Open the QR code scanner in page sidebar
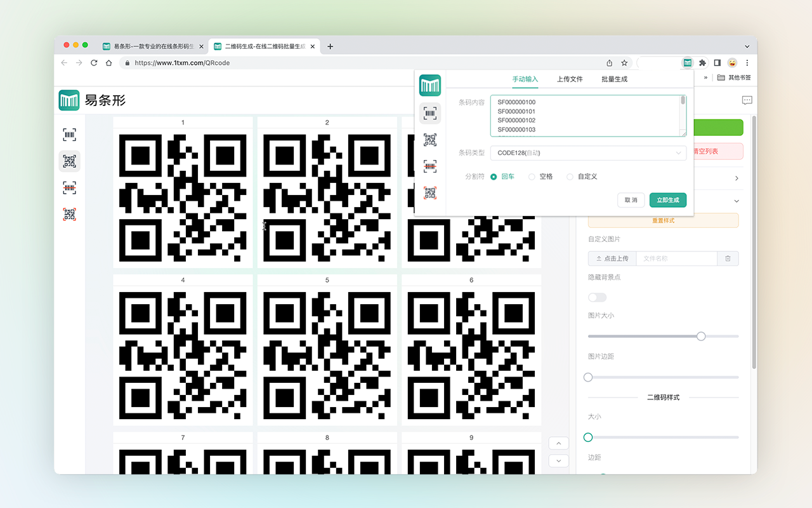Screen dimensions: 812x508 click(70, 215)
